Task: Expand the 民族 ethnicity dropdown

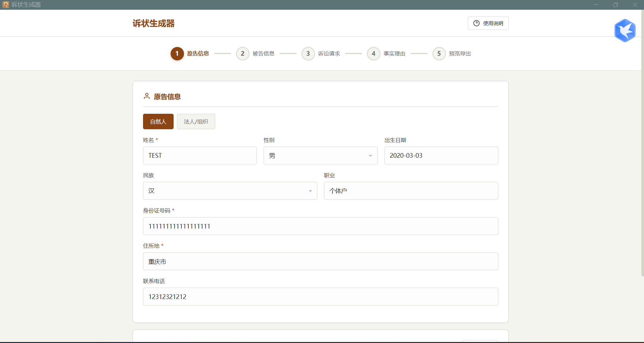Action: (230, 191)
